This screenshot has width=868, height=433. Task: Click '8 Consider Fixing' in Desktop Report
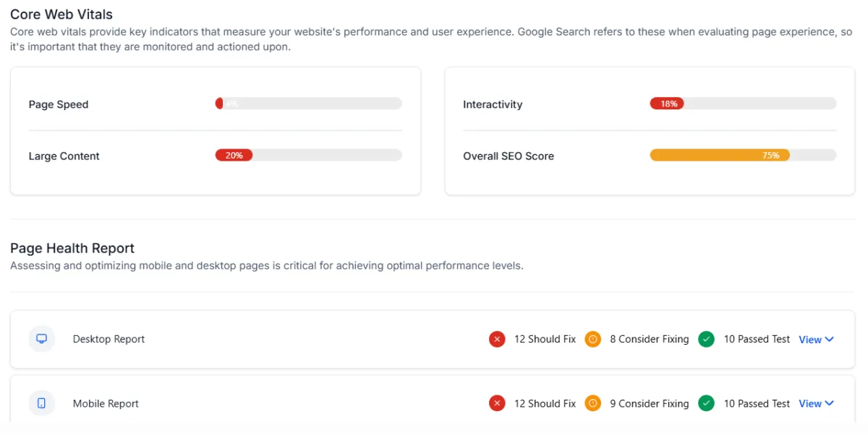pos(650,339)
